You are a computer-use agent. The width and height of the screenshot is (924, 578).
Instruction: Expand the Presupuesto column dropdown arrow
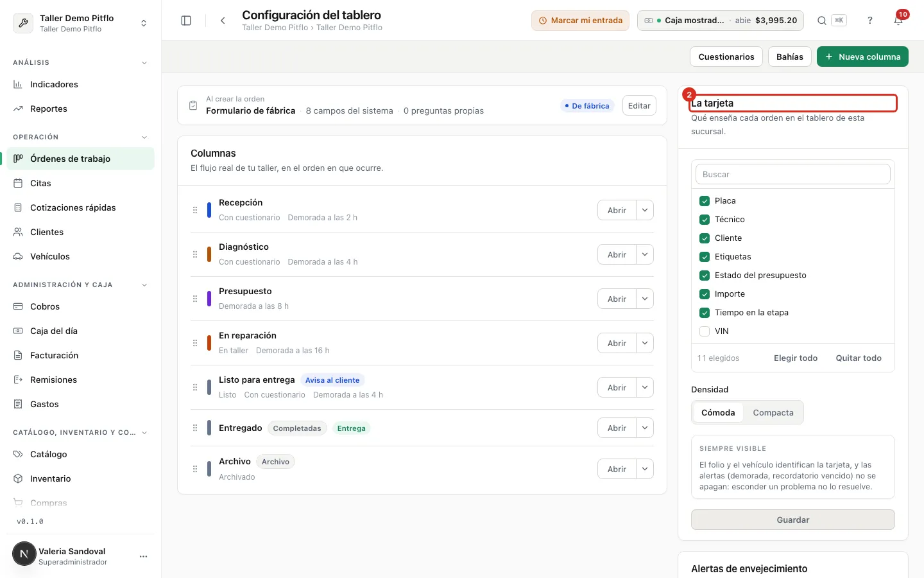[x=645, y=299]
